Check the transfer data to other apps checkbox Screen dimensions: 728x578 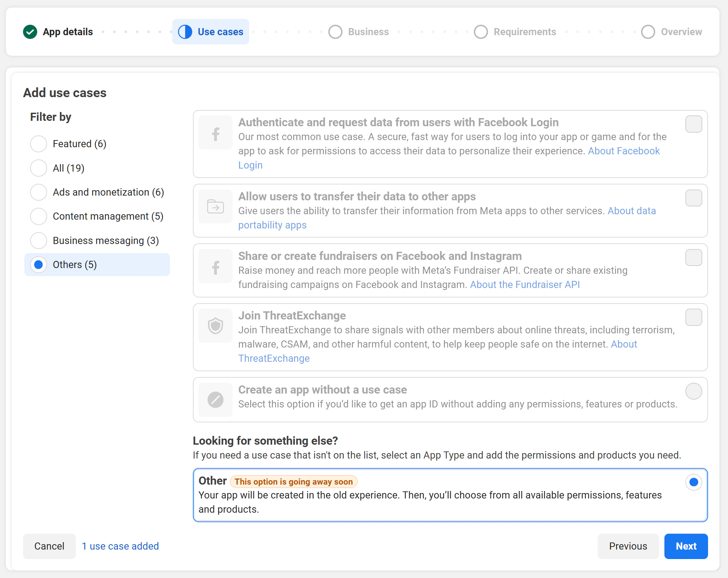point(693,198)
